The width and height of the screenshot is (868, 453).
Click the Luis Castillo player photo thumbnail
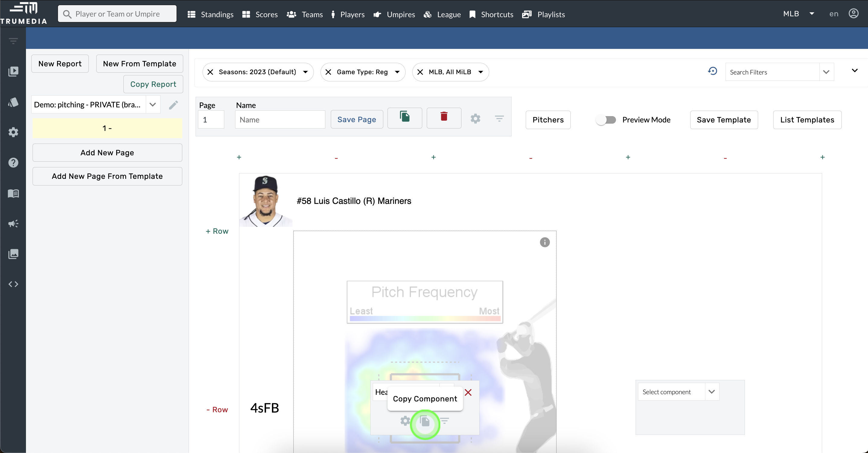(266, 201)
